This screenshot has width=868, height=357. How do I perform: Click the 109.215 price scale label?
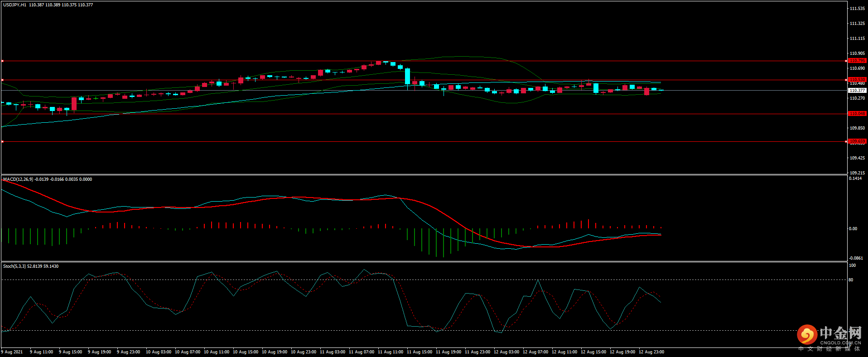point(857,173)
